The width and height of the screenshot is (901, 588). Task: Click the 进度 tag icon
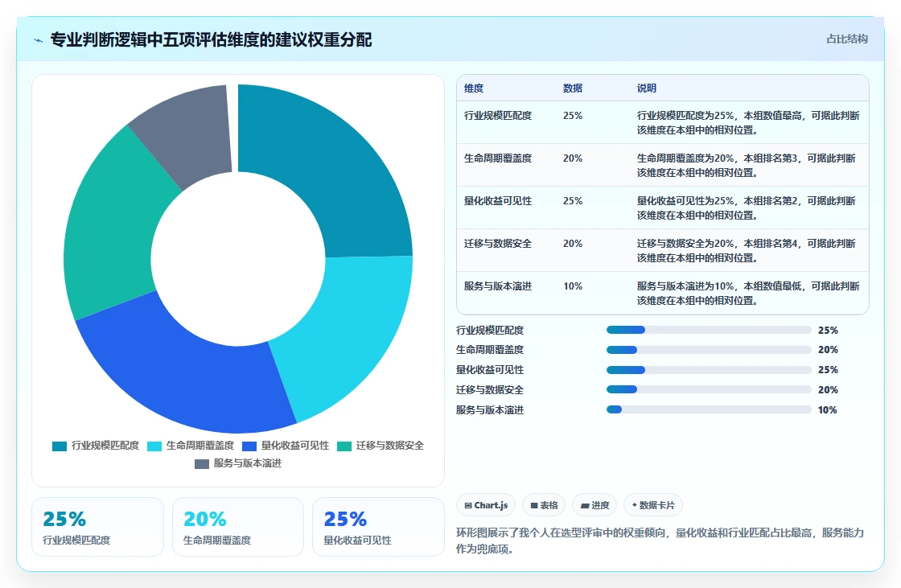tap(585, 506)
